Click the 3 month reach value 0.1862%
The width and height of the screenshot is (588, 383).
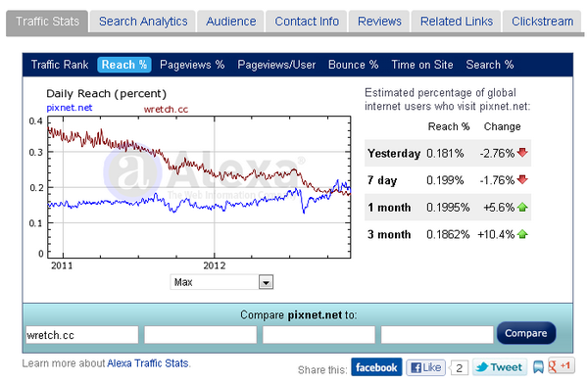coord(448,234)
